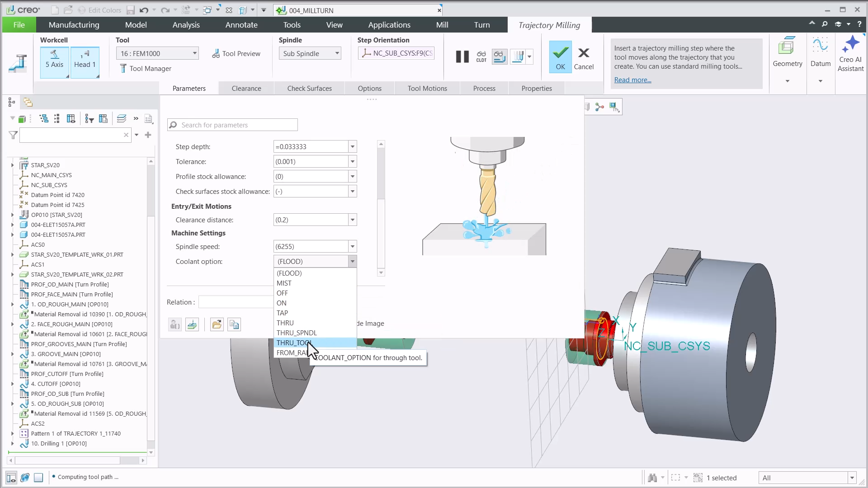868x488 pixels.
Task: Toggle the model tree display in status bar
Action: [x=12, y=477]
